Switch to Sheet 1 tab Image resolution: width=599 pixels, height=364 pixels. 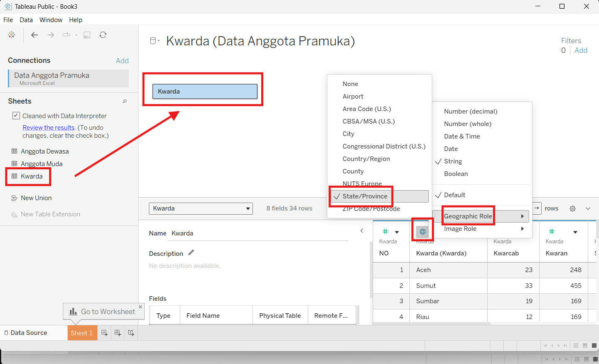[82, 333]
